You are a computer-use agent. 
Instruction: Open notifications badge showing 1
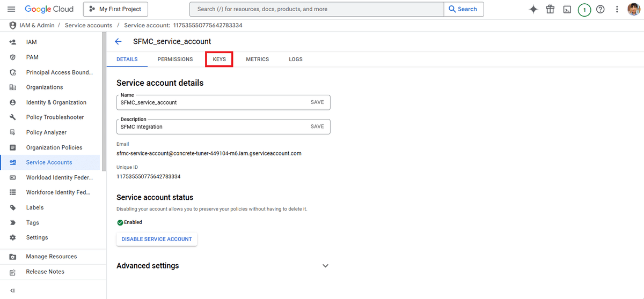point(584,10)
